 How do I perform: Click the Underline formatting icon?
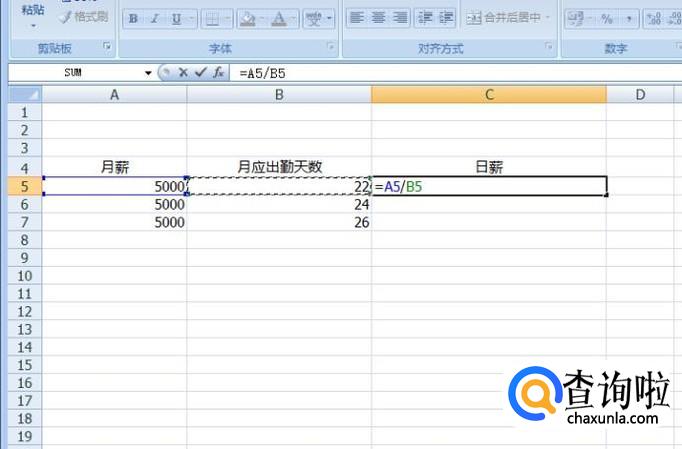click(x=176, y=18)
